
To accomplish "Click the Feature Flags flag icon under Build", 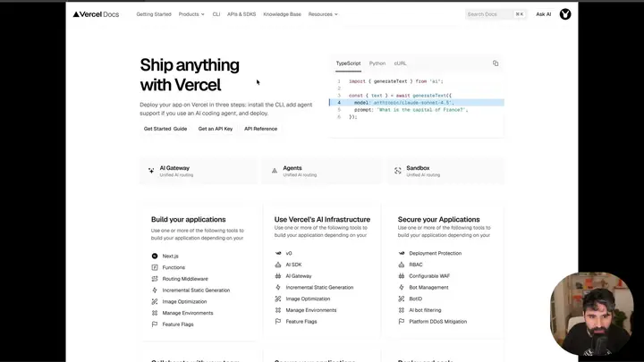I will pos(155,324).
